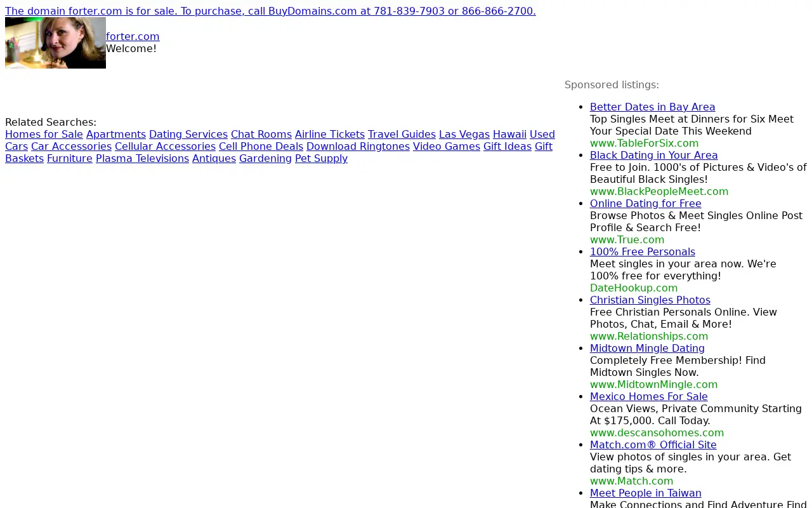Viewport: 812px width, 508px height.
Task: Visit the Antiques search link
Action: pos(214,158)
